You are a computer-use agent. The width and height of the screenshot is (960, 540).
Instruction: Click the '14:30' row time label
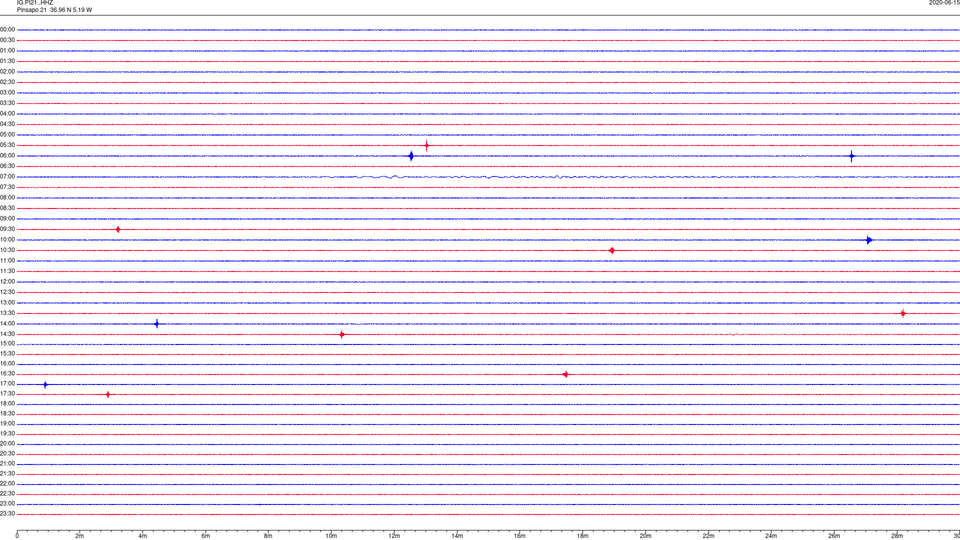pos(7,334)
